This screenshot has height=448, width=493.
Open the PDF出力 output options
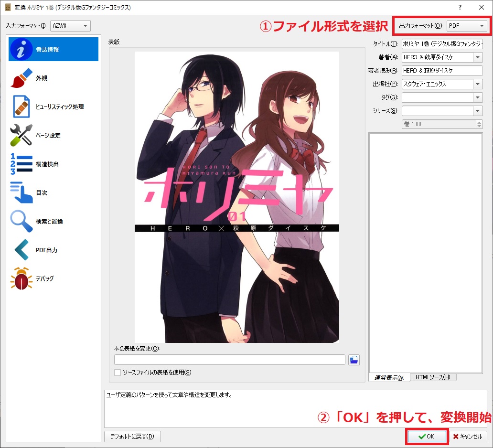coord(54,250)
